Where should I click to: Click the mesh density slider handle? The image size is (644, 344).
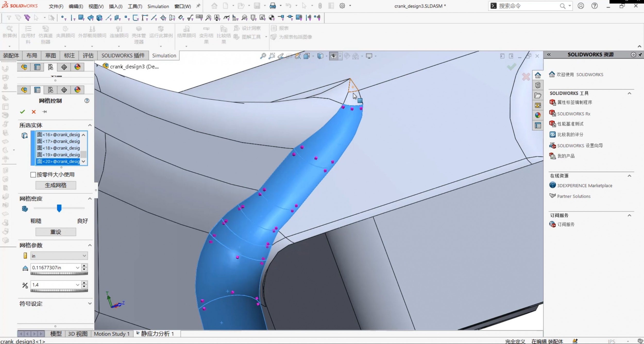[x=59, y=208]
